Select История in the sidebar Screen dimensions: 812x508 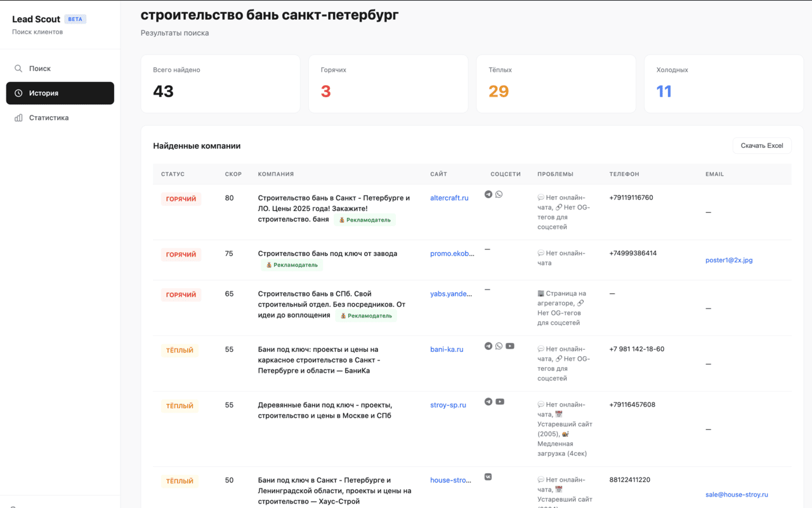(x=60, y=93)
